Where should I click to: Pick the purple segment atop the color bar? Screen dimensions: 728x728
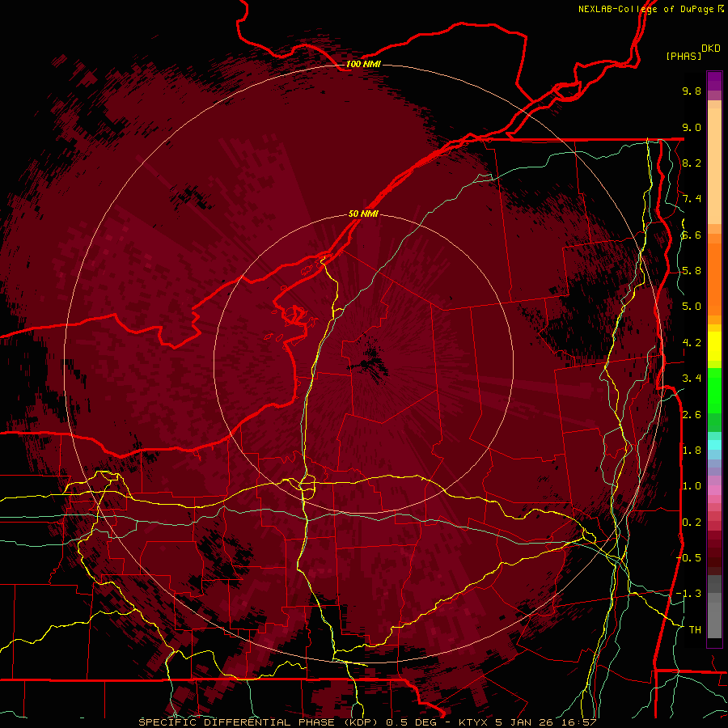click(714, 81)
